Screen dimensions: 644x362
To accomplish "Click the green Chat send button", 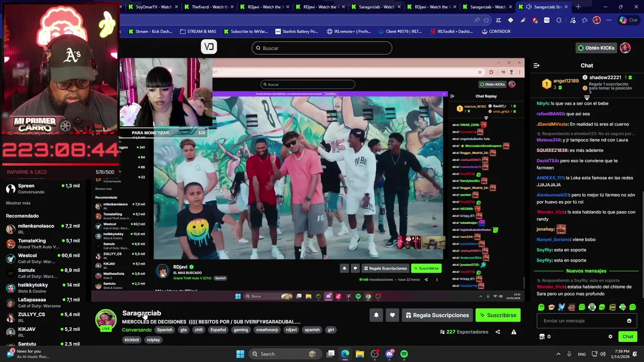I will pos(627,336).
